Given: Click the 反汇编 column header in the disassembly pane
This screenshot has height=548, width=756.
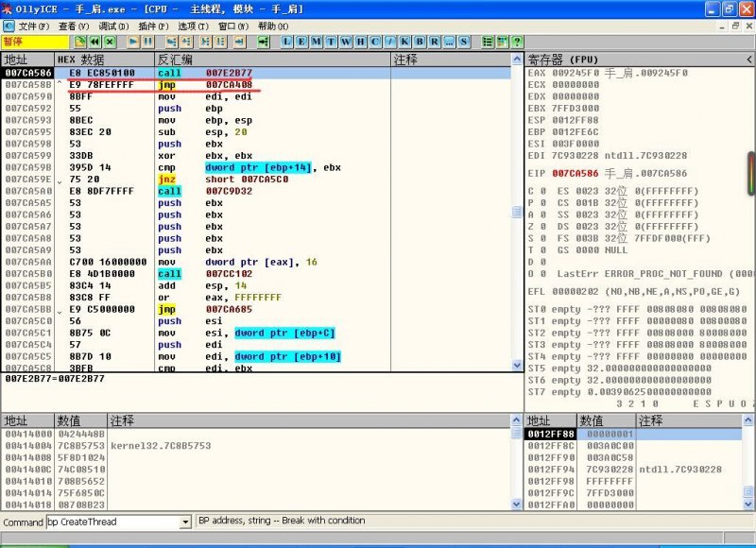Looking at the screenshot, I should 175,60.
